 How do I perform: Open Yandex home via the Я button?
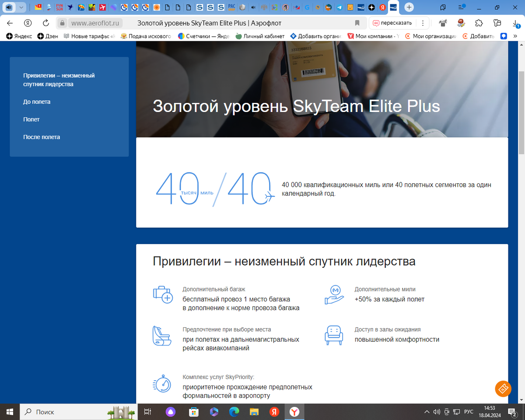[28, 23]
